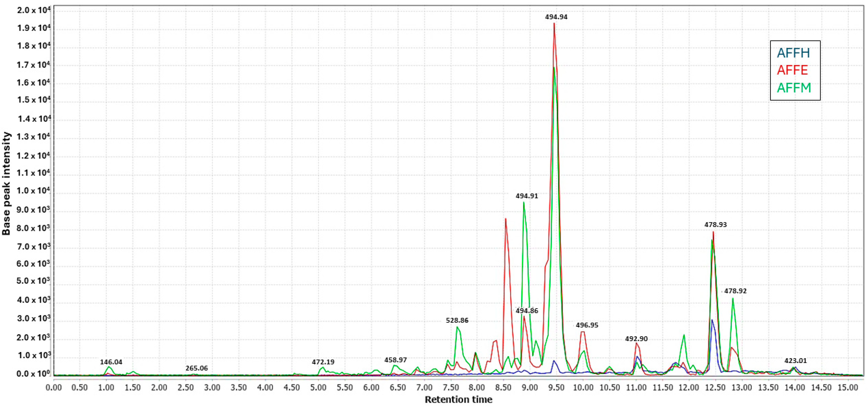Click the 492.90 peak label
Image resolution: width=868 pixels, height=407 pixels.
click(636, 339)
